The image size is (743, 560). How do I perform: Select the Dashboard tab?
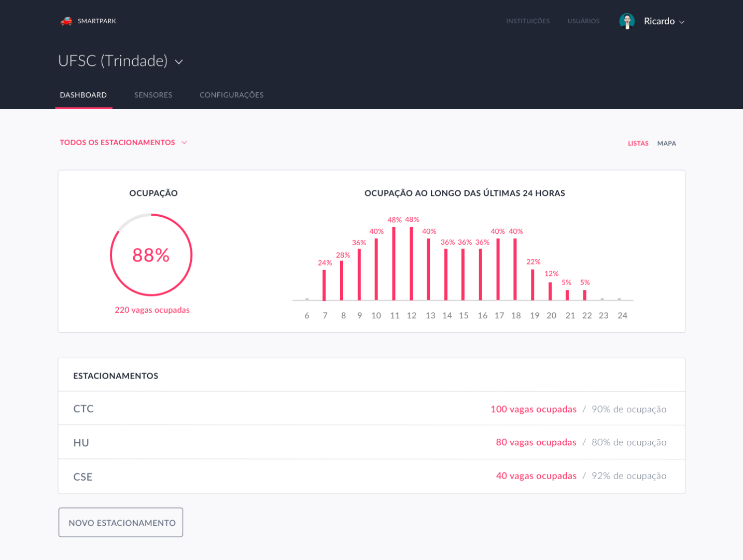pyautogui.click(x=83, y=95)
